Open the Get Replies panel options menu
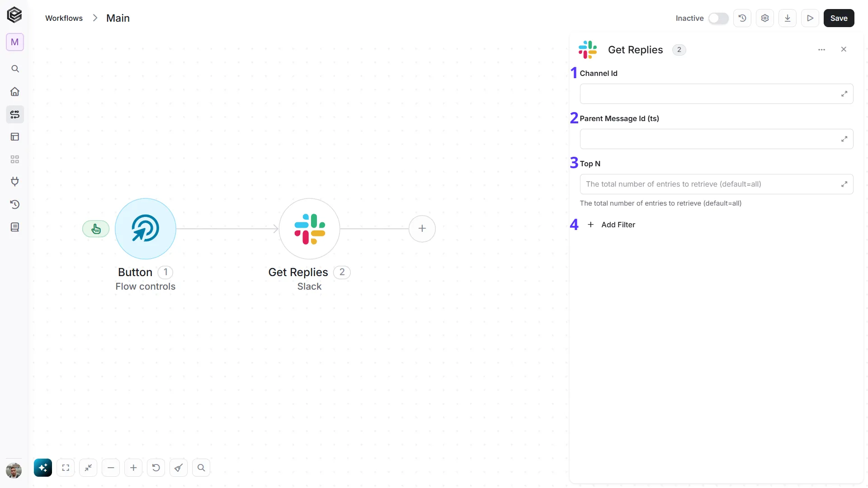This screenshot has width=868, height=488. pos(822,50)
